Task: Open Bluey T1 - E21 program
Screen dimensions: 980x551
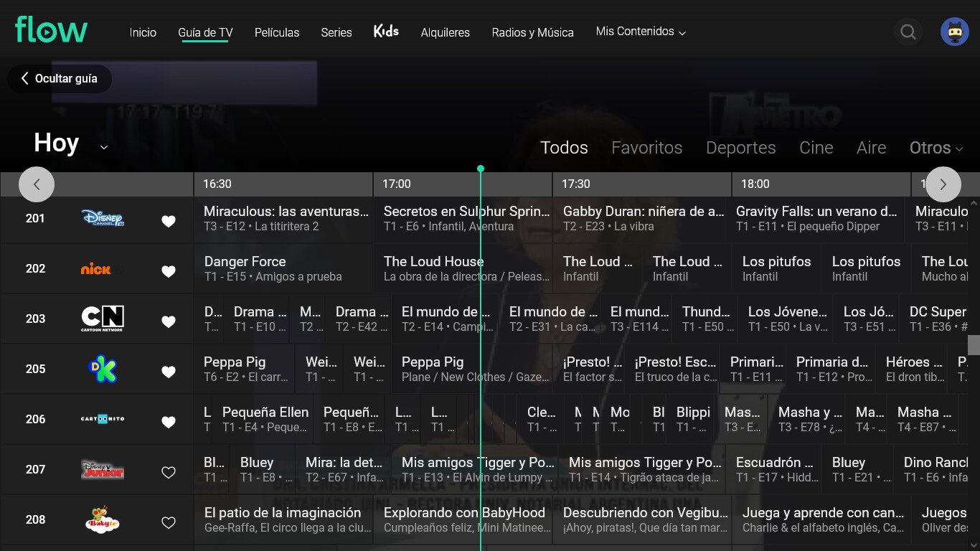Action: tap(857, 470)
